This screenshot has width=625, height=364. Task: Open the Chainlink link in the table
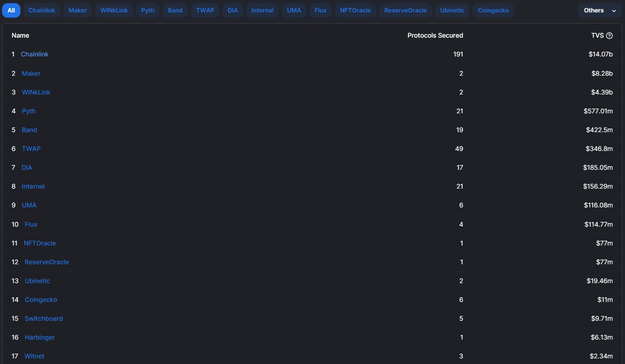pos(34,54)
